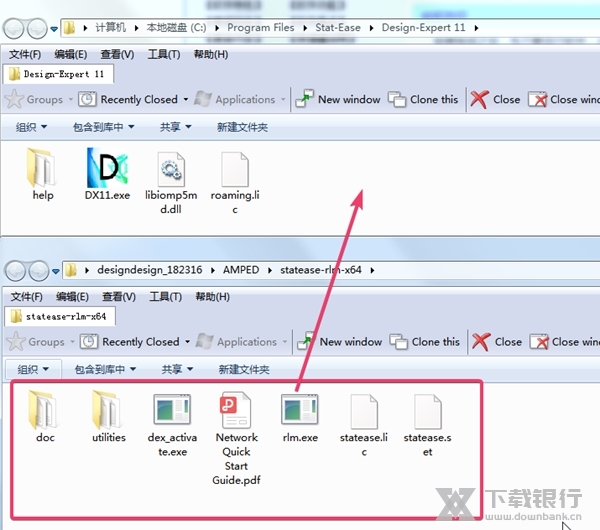Open 帮助(H) menu in Design-Expert 11 window
The width and height of the screenshot is (600, 530).
coord(211,55)
